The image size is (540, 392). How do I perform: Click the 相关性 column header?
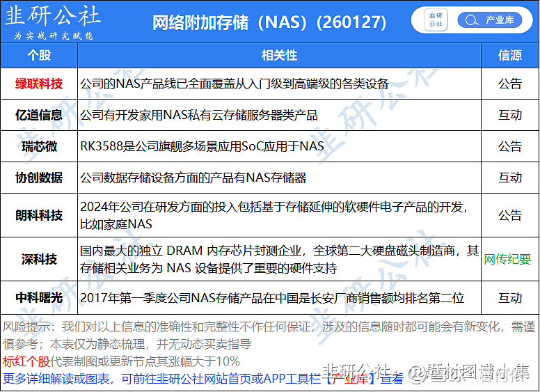(x=279, y=55)
